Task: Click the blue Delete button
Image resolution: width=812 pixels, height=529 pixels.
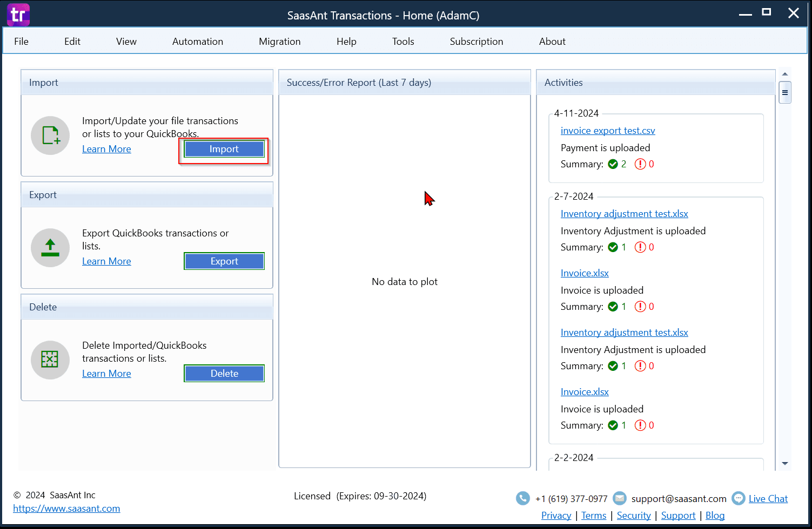Action: (224, 374)
